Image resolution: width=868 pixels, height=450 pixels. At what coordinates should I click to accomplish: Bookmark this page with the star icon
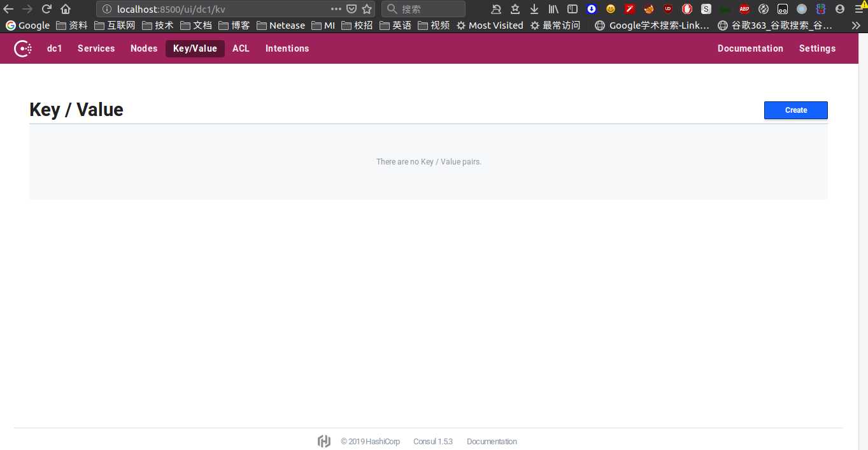(367, 9)
